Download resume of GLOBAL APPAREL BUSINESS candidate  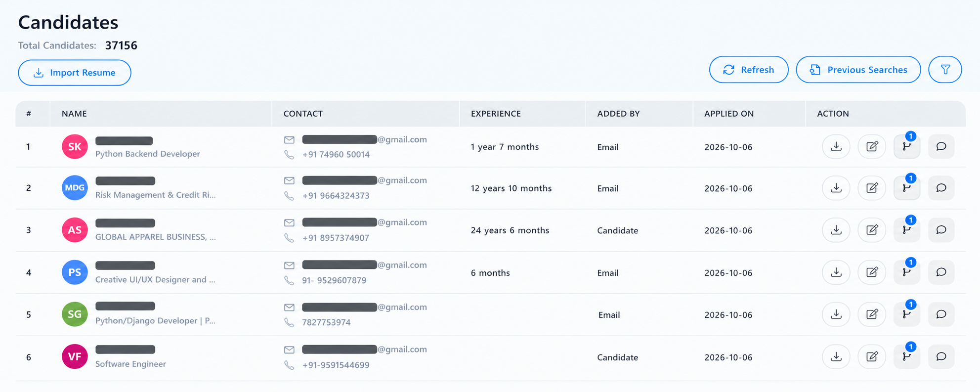coord(836,230)
